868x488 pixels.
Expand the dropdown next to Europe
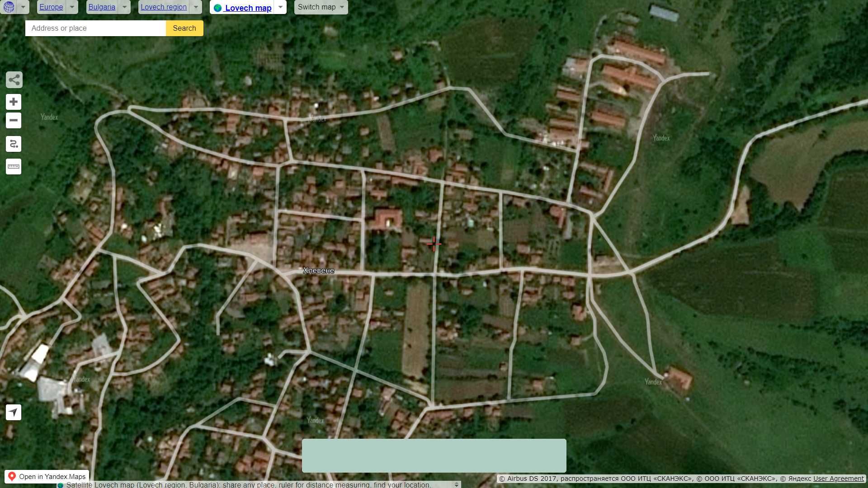(x=72, y=7)
